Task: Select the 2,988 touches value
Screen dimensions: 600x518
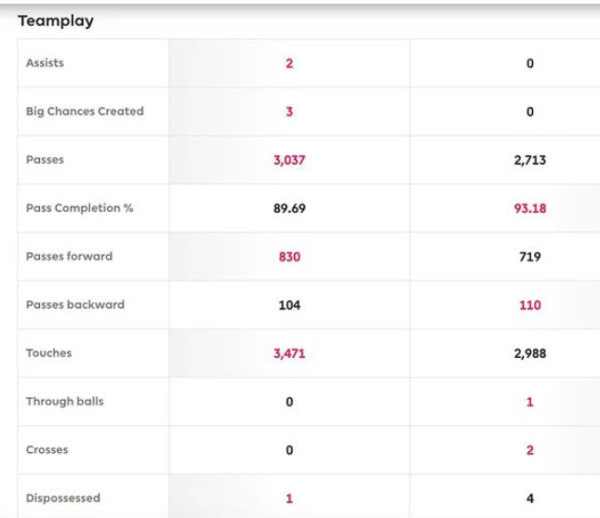Action: pyautogui.click(x=529, y=353)
